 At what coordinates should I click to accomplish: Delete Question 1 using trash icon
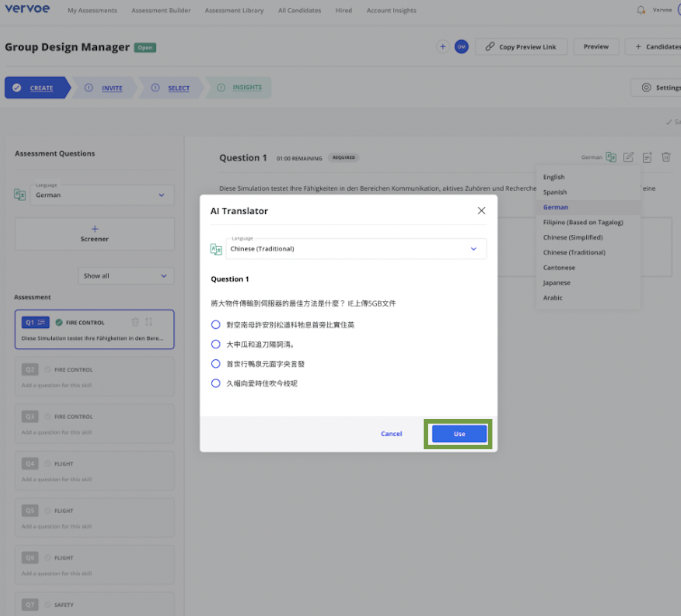tap(666, 157)
